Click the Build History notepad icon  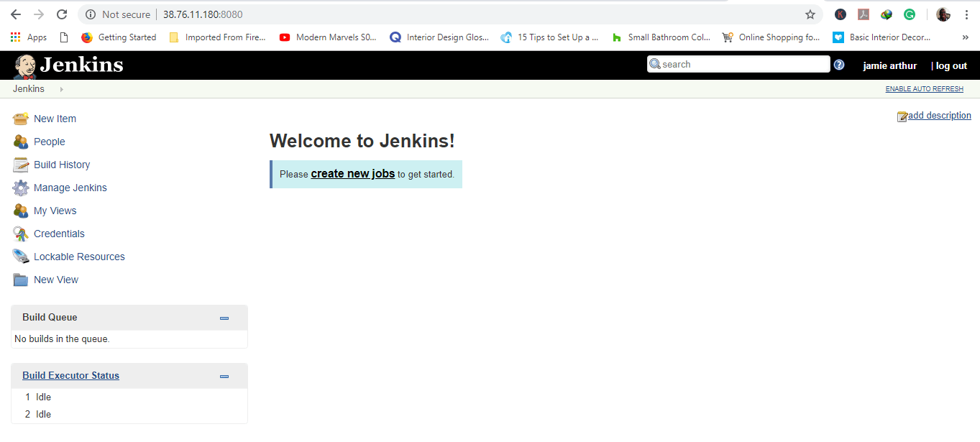(x=21, y=165)
